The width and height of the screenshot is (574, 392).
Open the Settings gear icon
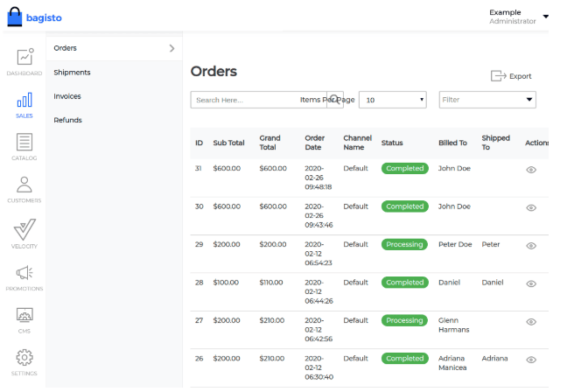(24, 357)
